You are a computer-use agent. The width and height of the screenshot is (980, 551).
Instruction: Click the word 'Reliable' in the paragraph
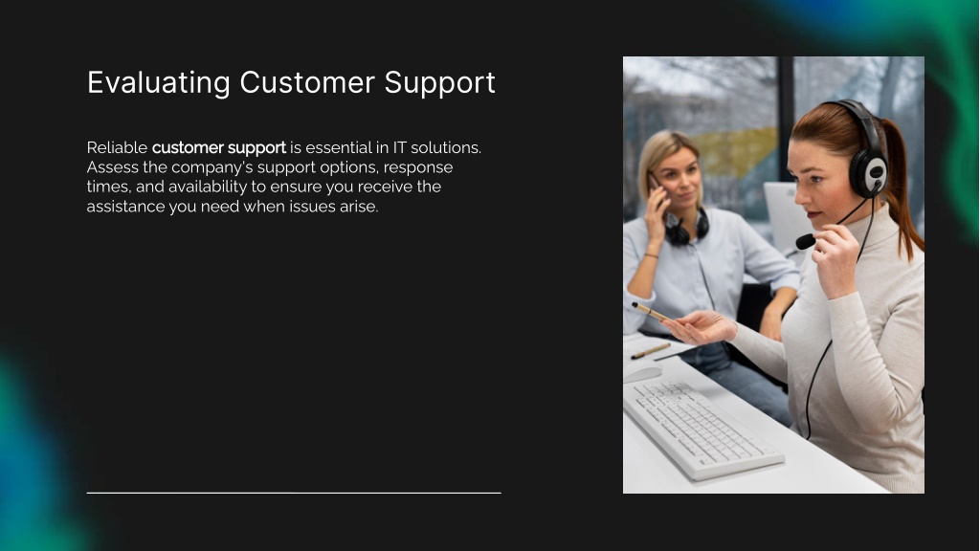tap(117, 148)
